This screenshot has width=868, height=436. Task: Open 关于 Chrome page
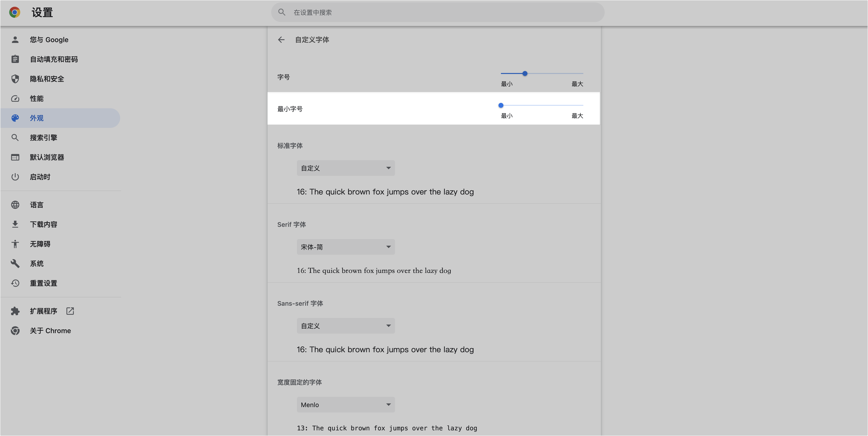click(50, 331)
